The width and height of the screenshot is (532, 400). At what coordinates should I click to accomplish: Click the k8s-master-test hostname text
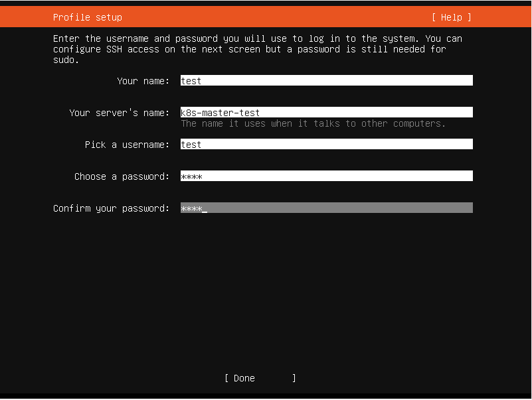pyautogui.click(x=220, y=113)
